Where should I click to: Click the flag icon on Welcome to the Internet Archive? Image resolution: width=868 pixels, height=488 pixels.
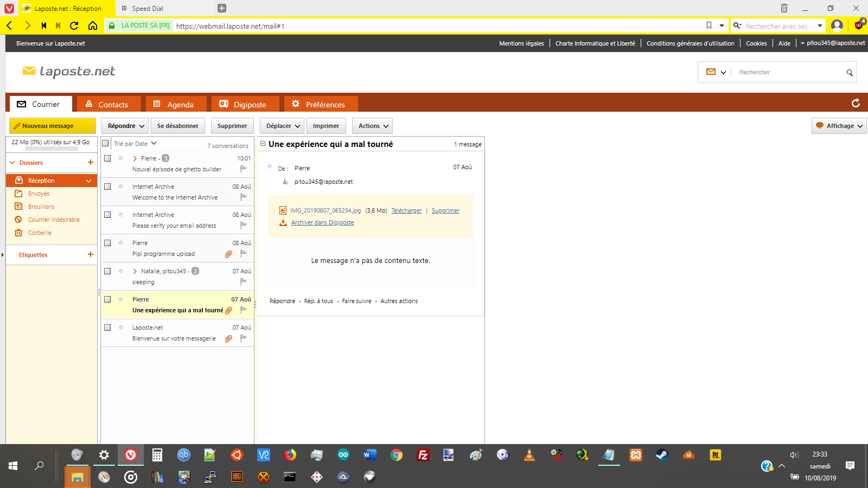244,197
